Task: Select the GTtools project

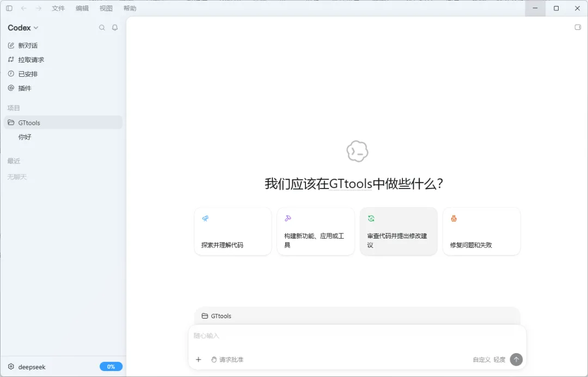Action: tap(63, 123)
